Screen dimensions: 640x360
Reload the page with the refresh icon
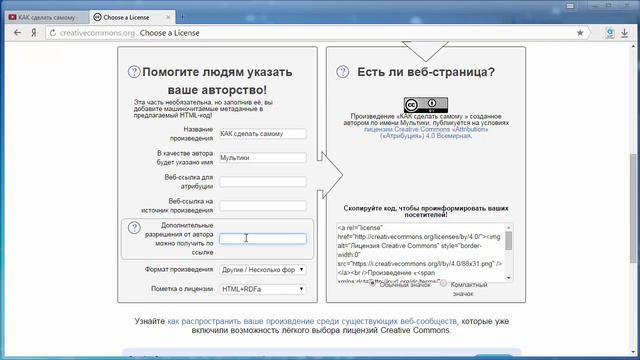coord(53,33)
